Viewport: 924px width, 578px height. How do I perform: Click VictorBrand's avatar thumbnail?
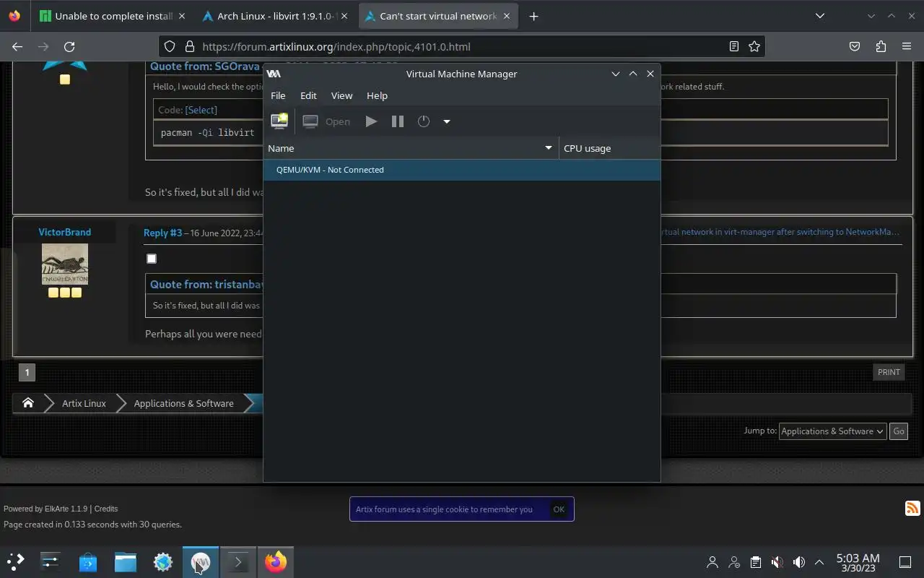[x=65, y=264]
